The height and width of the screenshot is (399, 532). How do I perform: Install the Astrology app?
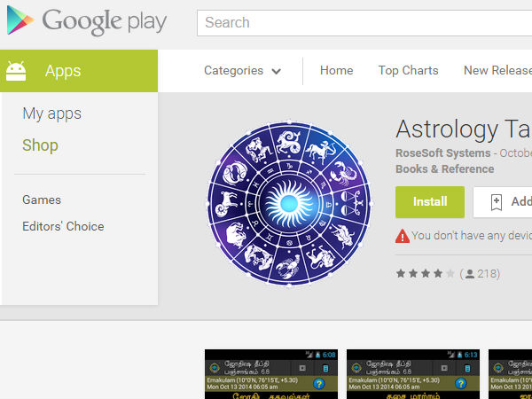[430, 202]
